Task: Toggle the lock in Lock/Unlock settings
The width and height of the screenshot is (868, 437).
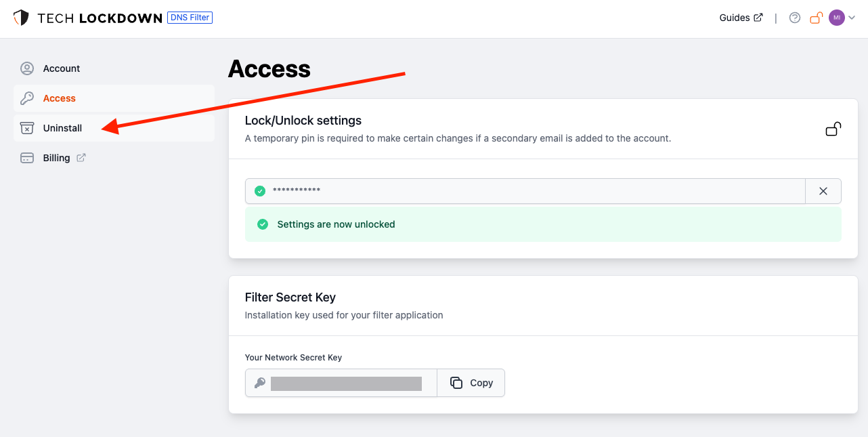Action: click(833, 129)
